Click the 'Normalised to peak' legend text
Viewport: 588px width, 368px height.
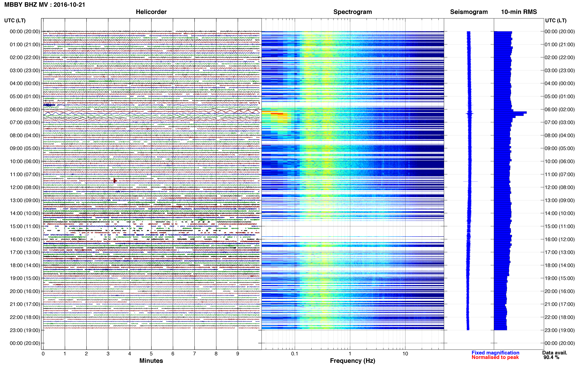click(x=495, y=357)
